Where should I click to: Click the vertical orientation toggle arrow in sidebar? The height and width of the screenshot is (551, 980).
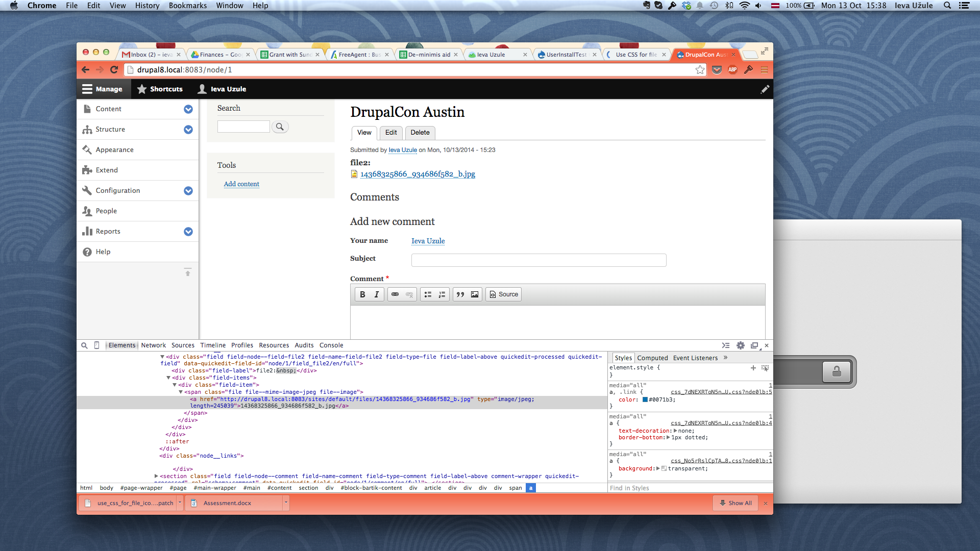click(x=188, y=272)
